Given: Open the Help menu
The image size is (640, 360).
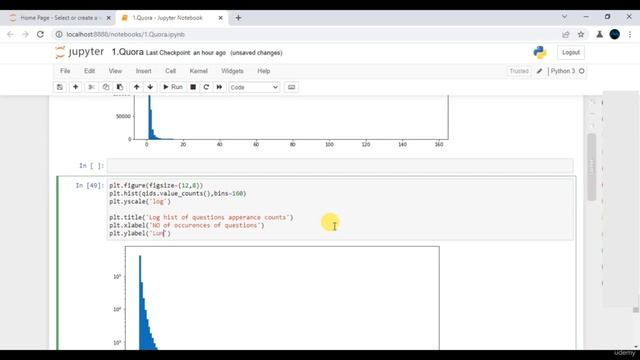Looking at the screenshot, I should pyautogui.click(x=264, y=71).
